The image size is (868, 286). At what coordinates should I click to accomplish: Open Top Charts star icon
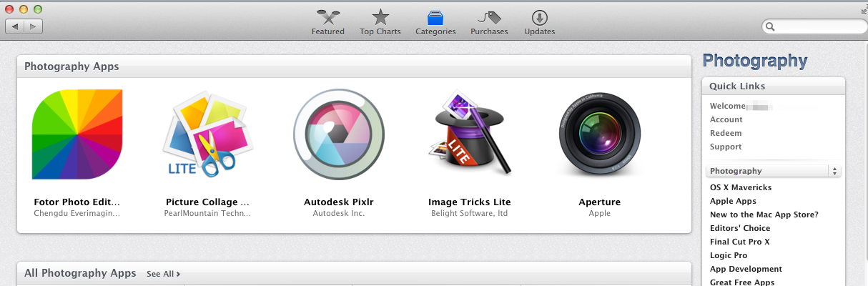click(x=380, y=16)
